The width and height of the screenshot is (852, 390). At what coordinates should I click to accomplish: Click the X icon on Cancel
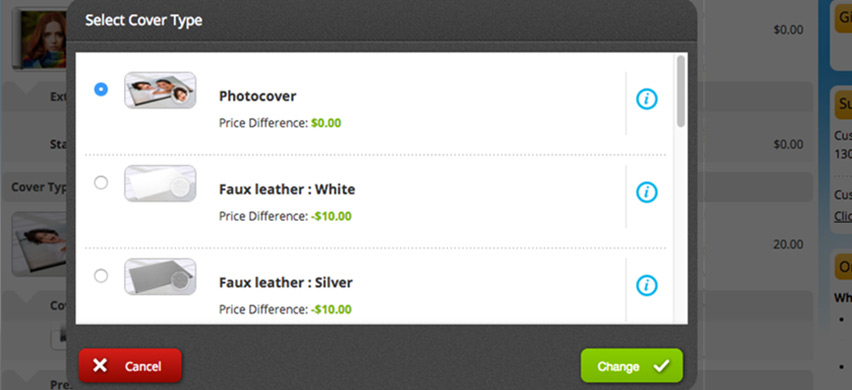coord(100,366)
